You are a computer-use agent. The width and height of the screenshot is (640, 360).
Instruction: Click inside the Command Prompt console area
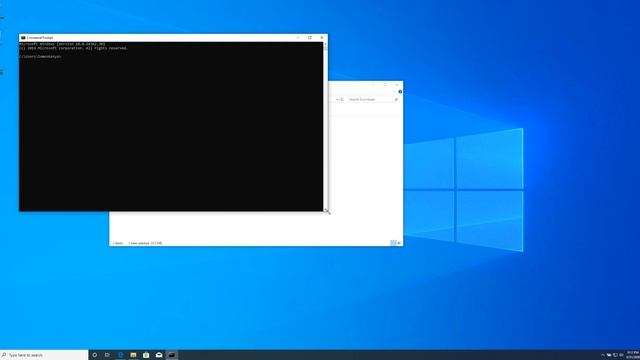pyautogui.click(x=171, y=126)
